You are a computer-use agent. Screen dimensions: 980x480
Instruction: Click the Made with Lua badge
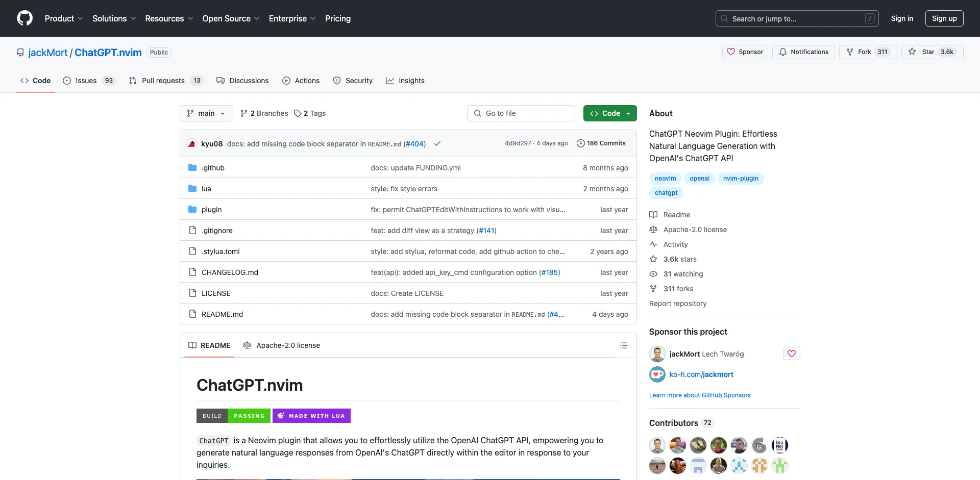(311, 416)
